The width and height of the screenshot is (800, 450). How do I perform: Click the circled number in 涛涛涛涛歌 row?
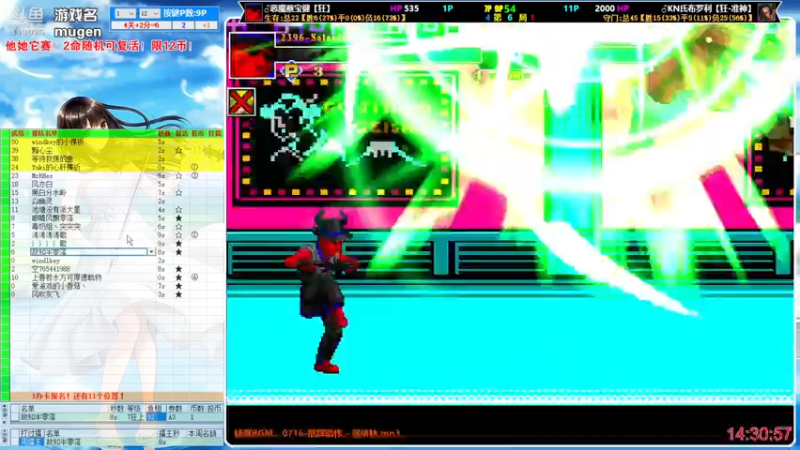coord(194,235)
